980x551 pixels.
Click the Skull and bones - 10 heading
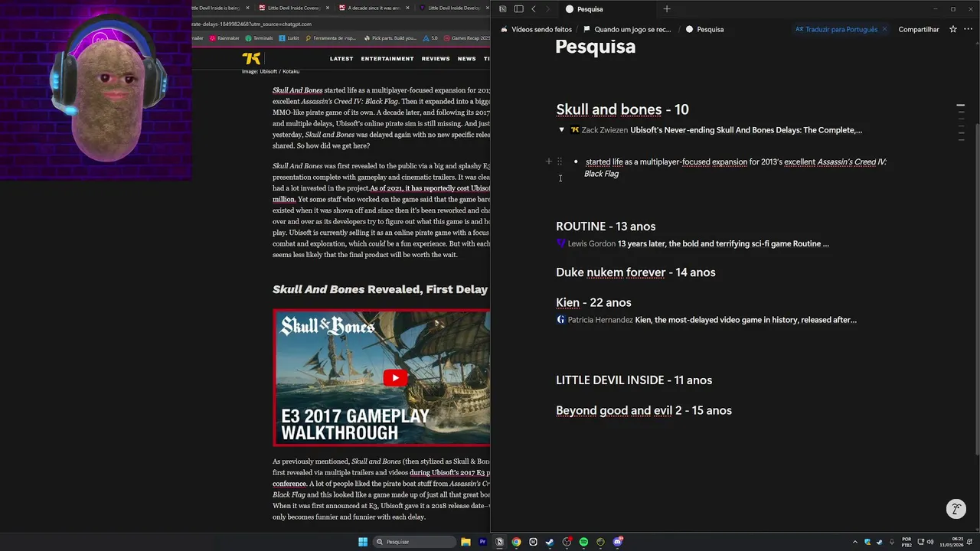tap(622, 109)
